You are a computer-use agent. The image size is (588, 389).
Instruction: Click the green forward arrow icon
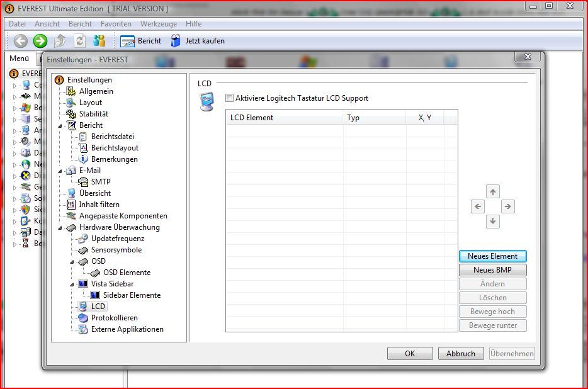tap(40, 41)
